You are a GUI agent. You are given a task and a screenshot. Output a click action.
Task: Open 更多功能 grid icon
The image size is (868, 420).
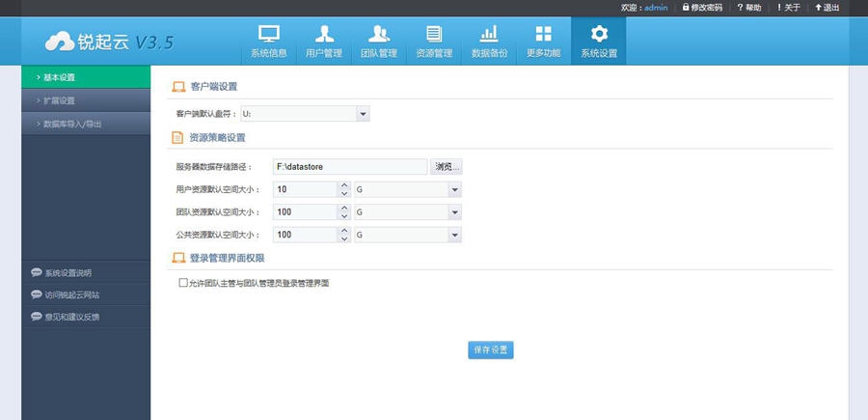click(x=544, y=34)
